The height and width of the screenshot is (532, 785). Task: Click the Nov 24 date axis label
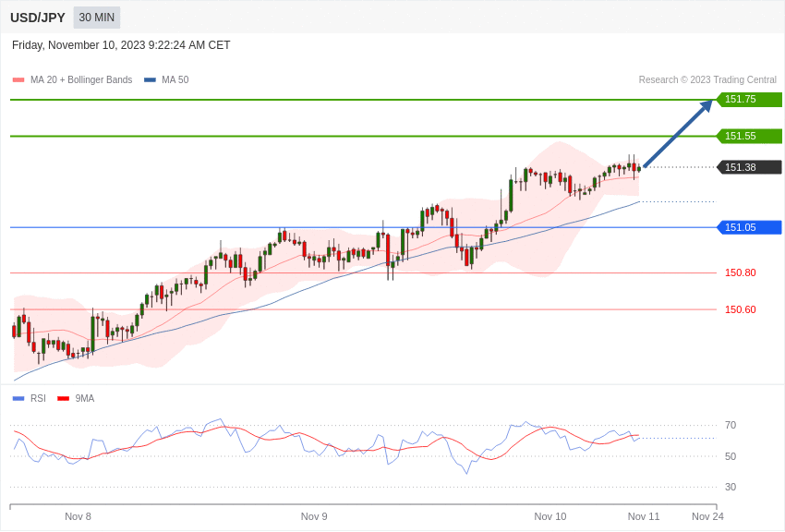(x=707, y=516)
